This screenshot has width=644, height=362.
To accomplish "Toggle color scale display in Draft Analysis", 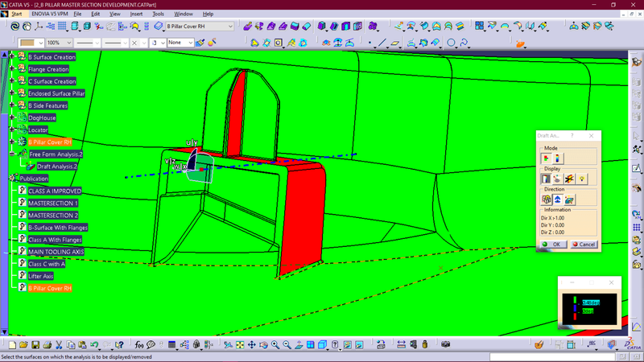I will [x=546, y=179].
